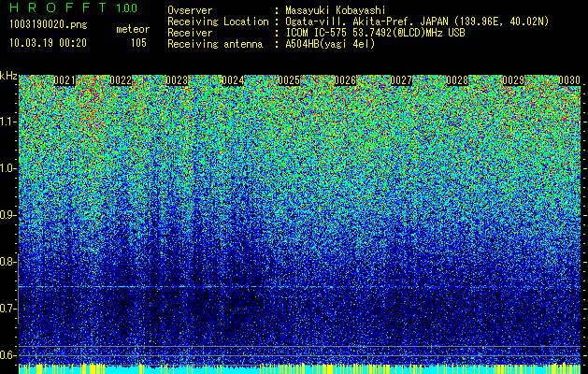Viewport: 588px width, 374px height.
Task: Click time marker 0025
Action: tap(289, 80)
